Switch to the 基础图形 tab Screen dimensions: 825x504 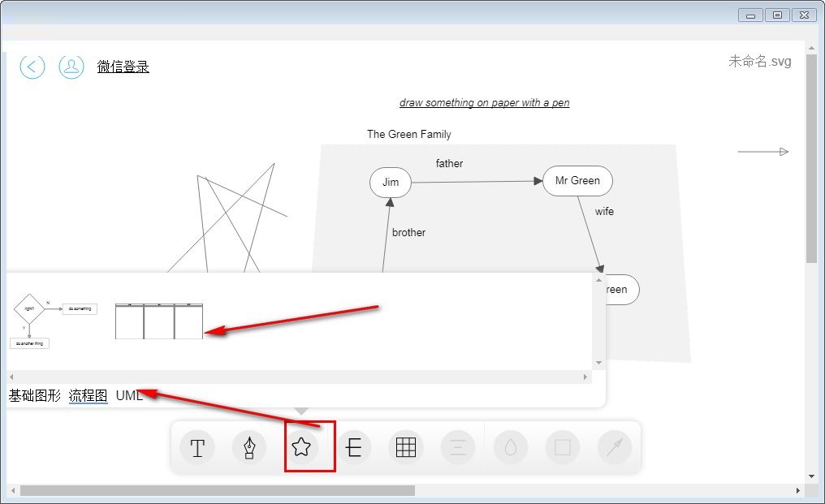[x=35, y=395]
